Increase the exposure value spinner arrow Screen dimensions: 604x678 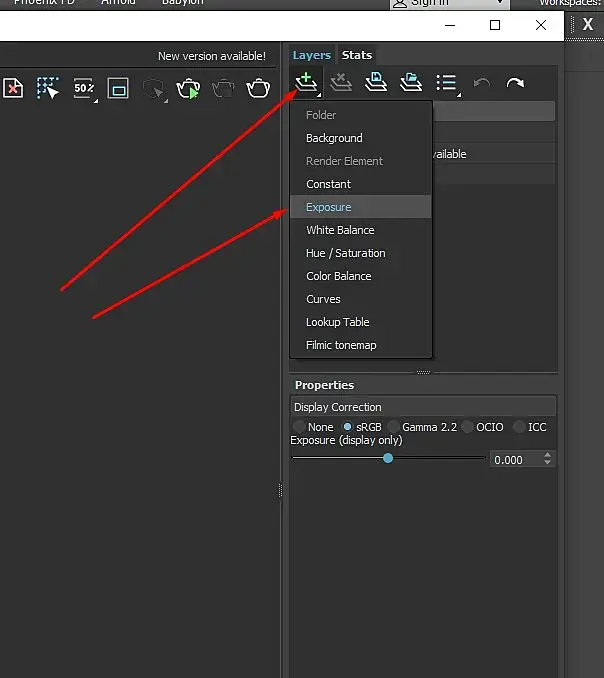pos(547,455)
